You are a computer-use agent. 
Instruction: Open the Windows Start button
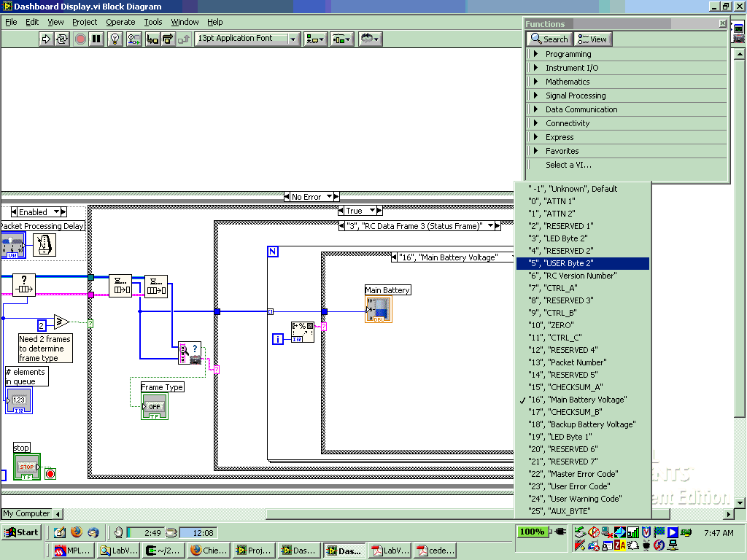[x=21, y=532]
